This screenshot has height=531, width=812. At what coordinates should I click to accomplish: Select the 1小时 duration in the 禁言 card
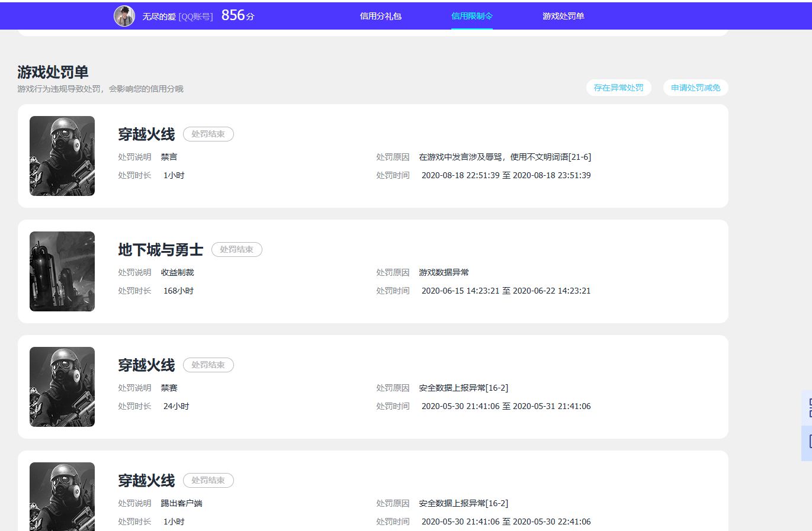(174, 175)
